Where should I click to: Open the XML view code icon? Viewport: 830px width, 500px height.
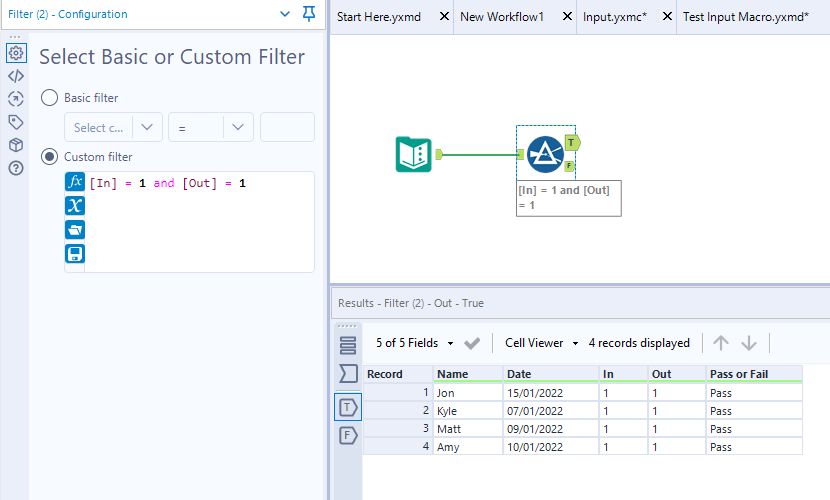pos(16,76)
